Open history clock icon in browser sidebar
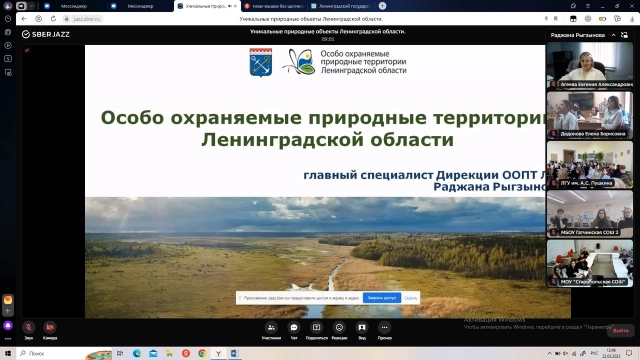The width and height of the screenshot is (640, 360). 8,19
